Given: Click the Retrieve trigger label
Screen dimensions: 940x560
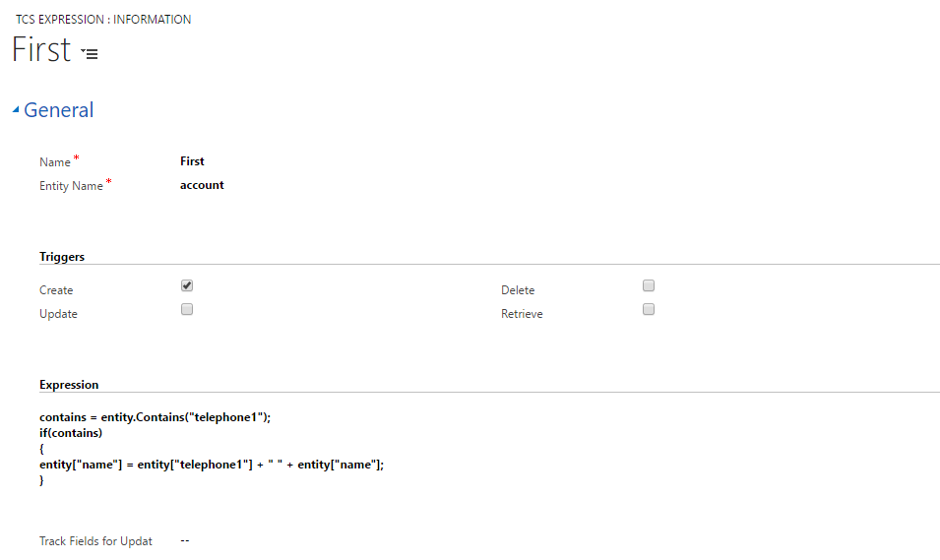Looking at the screenshot, I should (x=522, y=314).
